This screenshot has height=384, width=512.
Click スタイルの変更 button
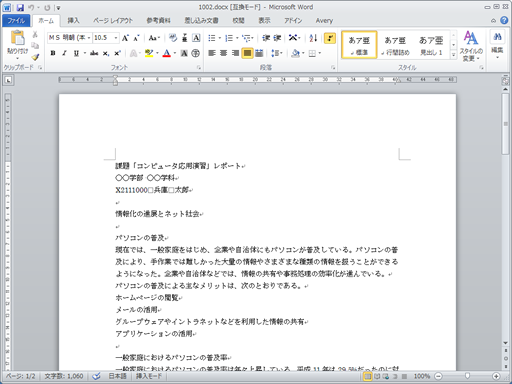pyautogui.click(x=471, y=46)
